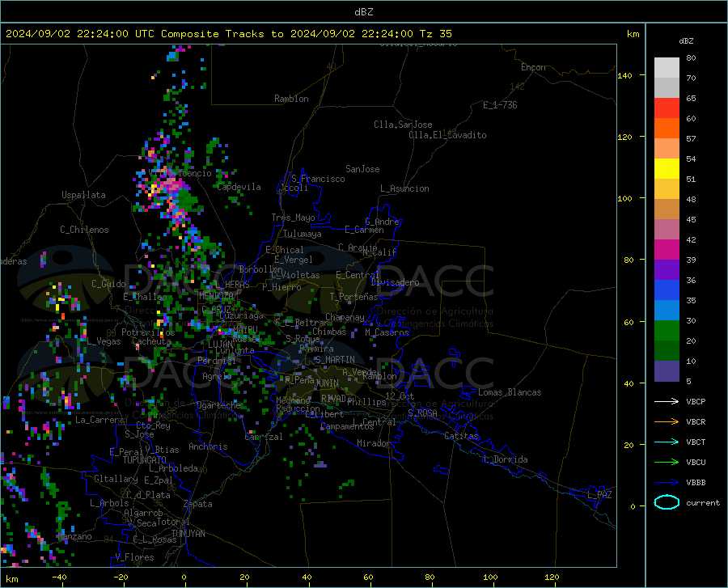Click the 'dBZ' label above the color scale

[x=686, y=40]
